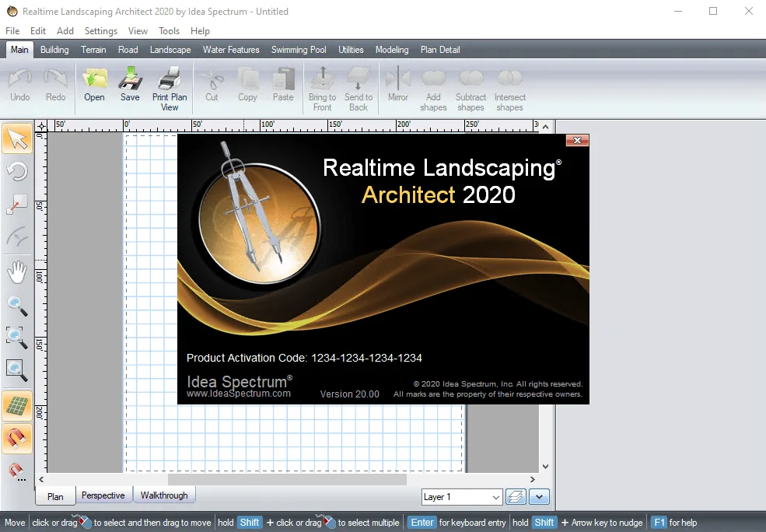Switch to the Water Features tab
Screen dimensions: 766x532
231,49
